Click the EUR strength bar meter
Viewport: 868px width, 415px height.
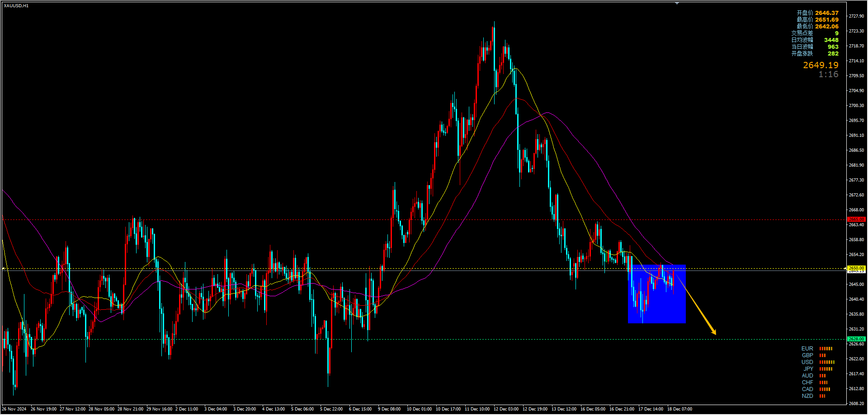pyautogui.click(x=826, y=349)
